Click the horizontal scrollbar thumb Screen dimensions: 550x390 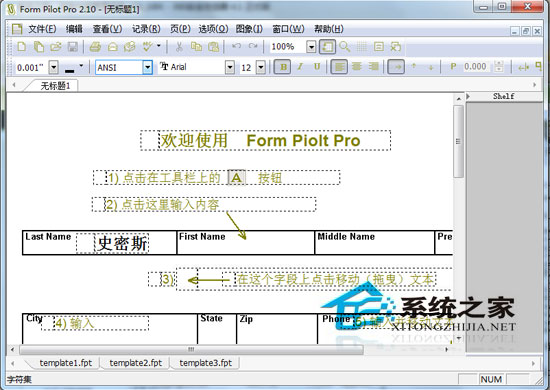[x=191, y=349]
